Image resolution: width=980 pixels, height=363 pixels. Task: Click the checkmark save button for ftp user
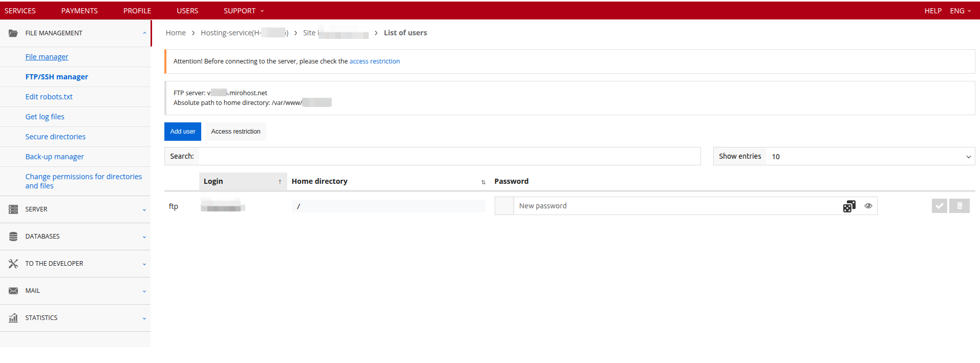pyautogui.click(x=939, y=206)
